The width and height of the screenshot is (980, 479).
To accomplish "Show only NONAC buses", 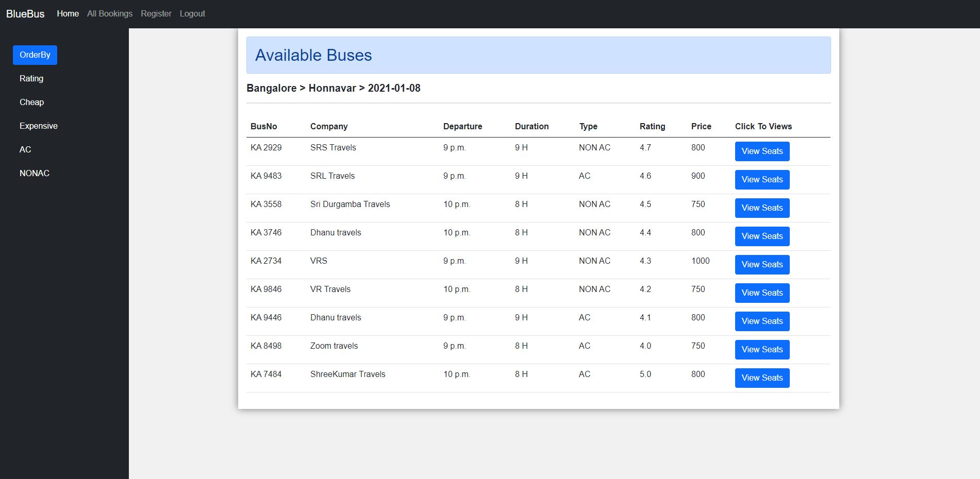I will 34,173.
